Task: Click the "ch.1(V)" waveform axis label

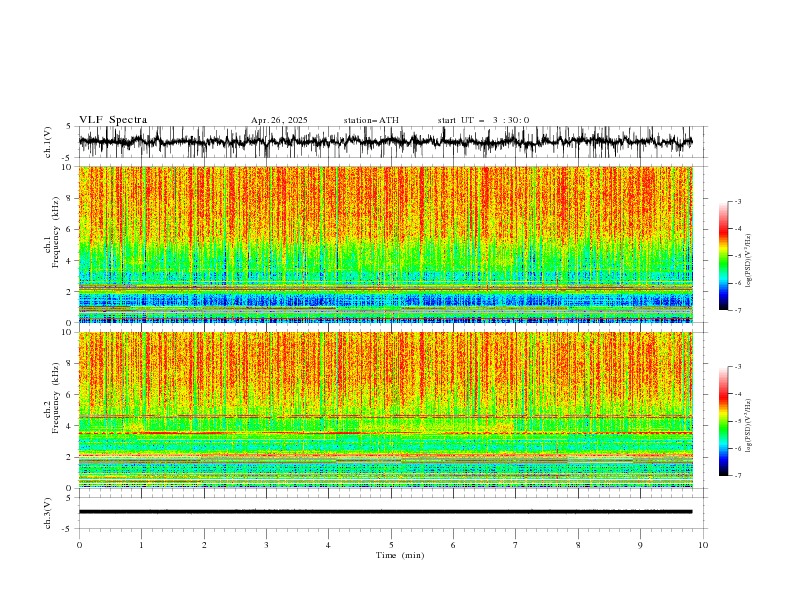Action: (x=48, y=142)
